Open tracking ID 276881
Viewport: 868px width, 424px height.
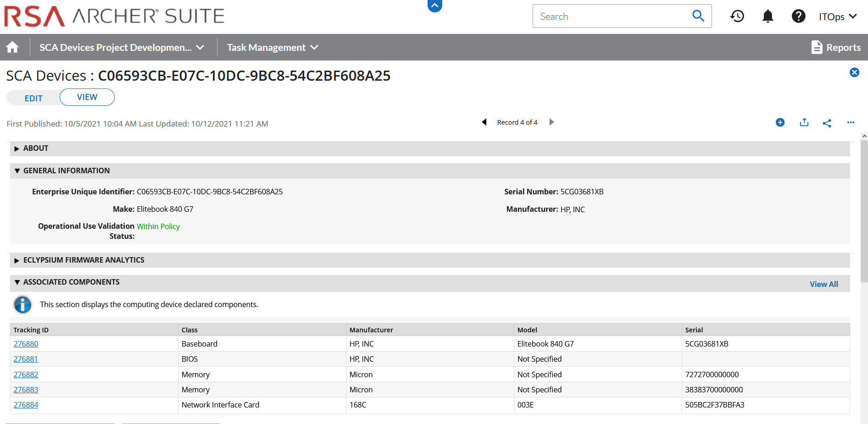26,359
